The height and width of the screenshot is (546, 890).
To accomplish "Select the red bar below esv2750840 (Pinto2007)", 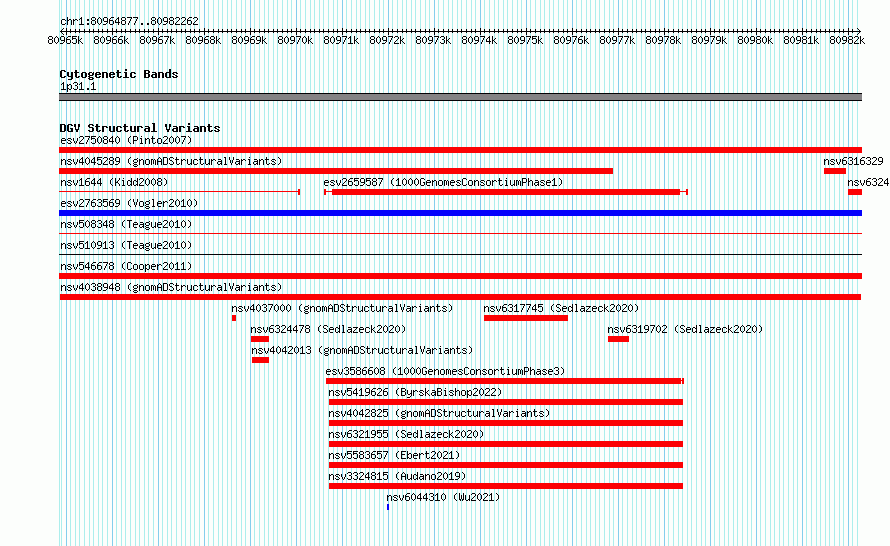I will [460, 150].
